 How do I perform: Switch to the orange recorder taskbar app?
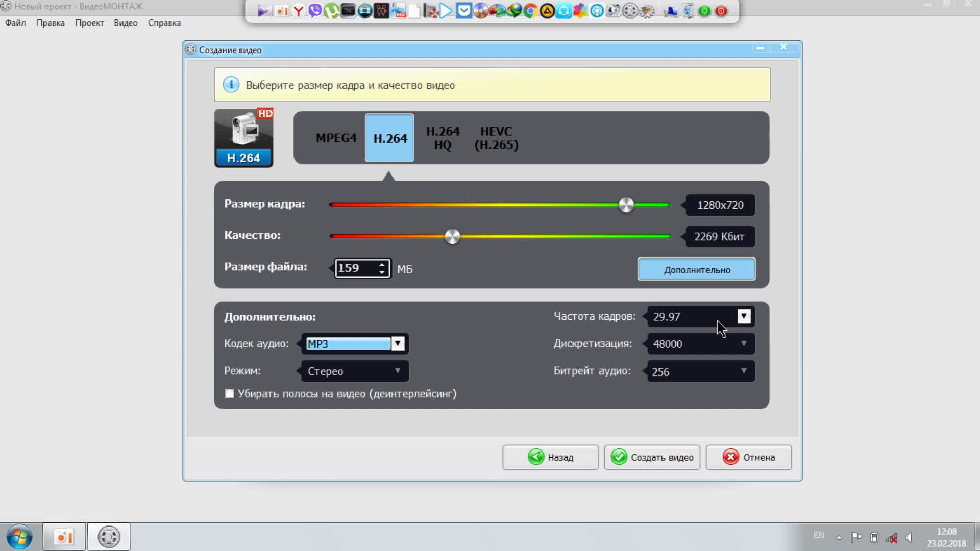[x=64, y=537]
